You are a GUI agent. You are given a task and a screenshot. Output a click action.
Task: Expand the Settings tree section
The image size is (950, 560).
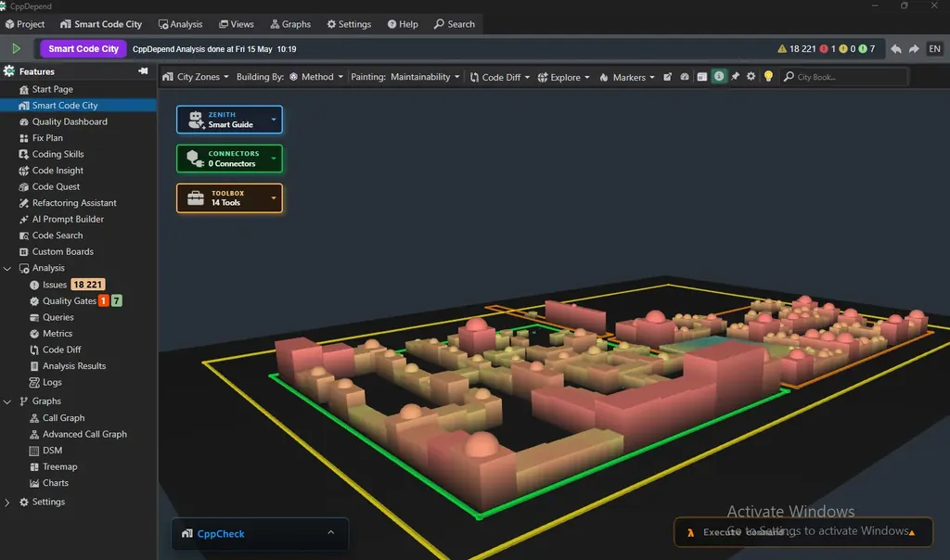7,502
